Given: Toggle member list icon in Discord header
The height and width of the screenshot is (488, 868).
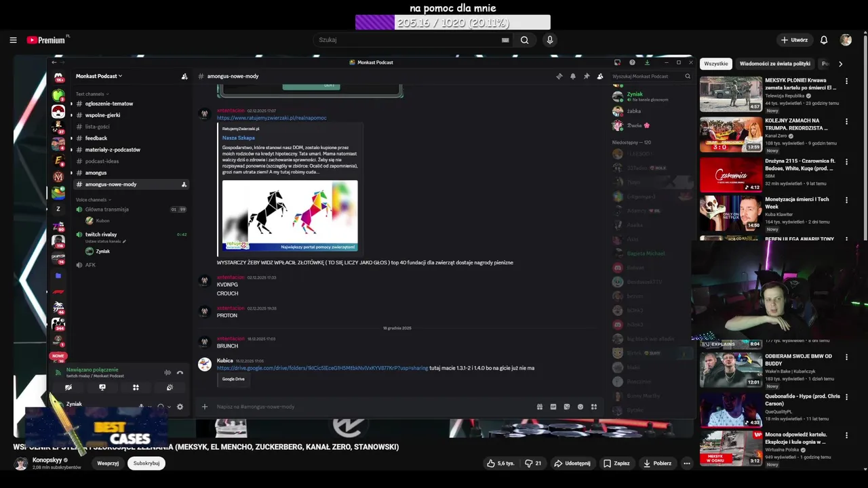Looking at the screenshot, I should click(x=600, y=76).
